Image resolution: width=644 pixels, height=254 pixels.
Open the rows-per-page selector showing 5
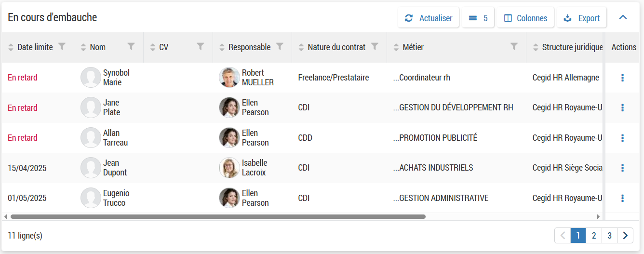[478, 18]
